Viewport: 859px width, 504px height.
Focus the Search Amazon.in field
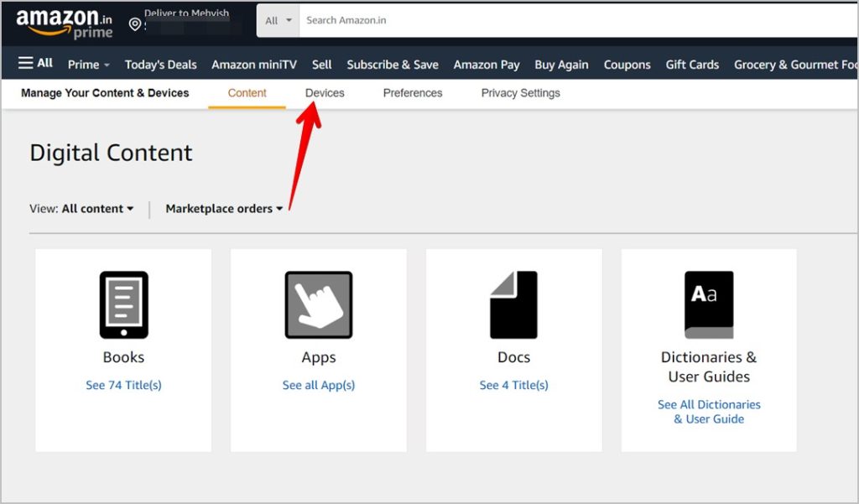coord(579,21)
